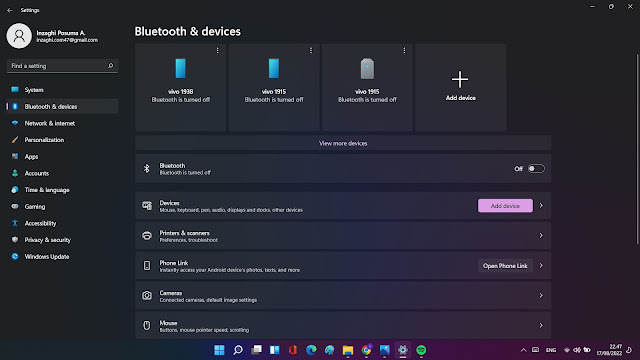Click the ENG language indicator
This screenshot has height=360, width=640.
pyautogui.click(x=551, y=350)
